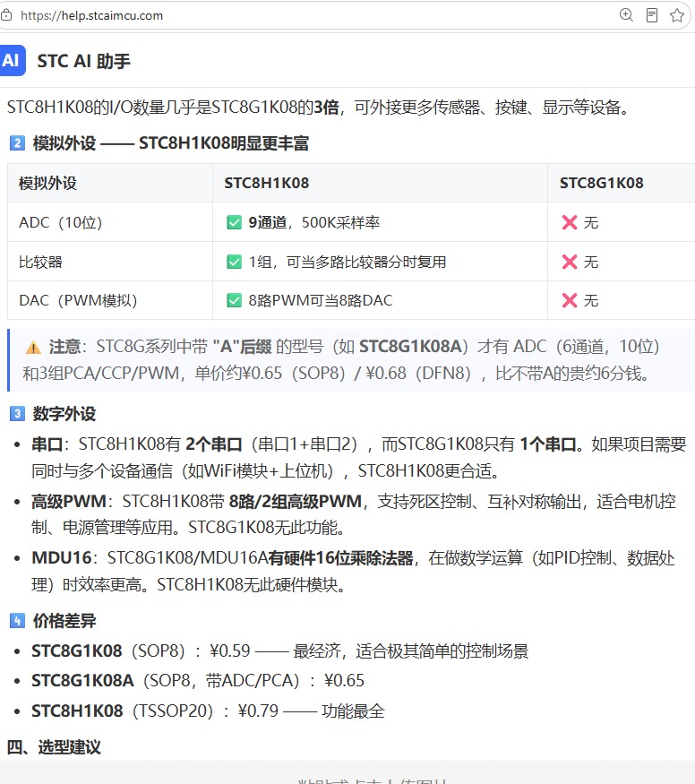Image resolution: width=695 pixels, height=784 pixels.
Task: Click the 比较器 table cell
Action: tap(110, 262)
